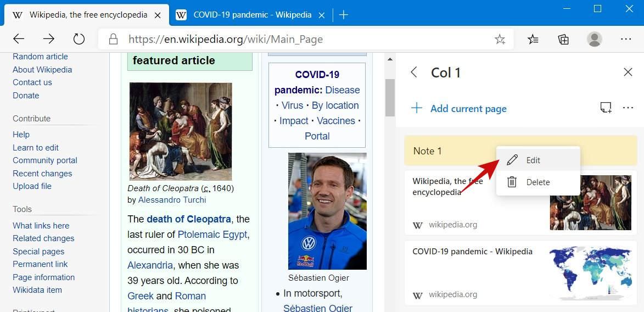
Task: Choose Delete in the note context menu
Action: (539, 182)
